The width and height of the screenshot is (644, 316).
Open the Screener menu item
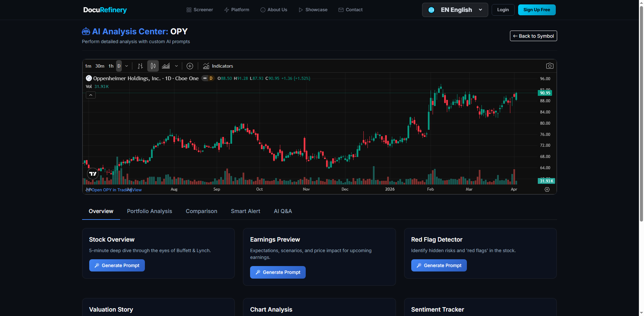200,10
